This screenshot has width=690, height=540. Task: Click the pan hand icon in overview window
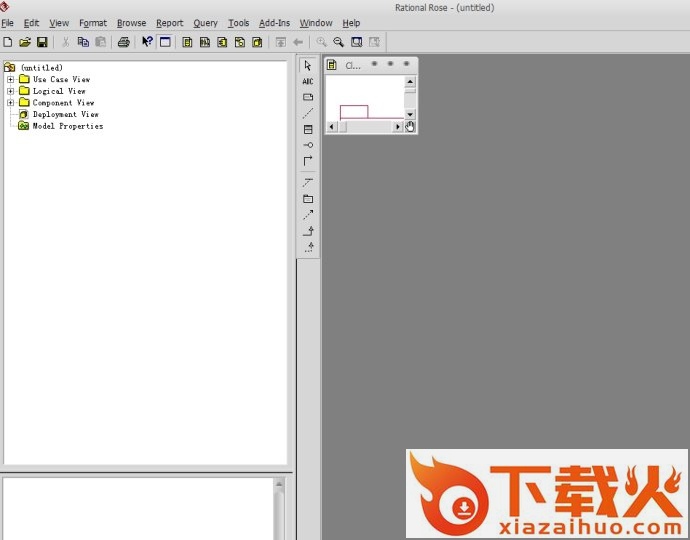click(x=410, y=127)
